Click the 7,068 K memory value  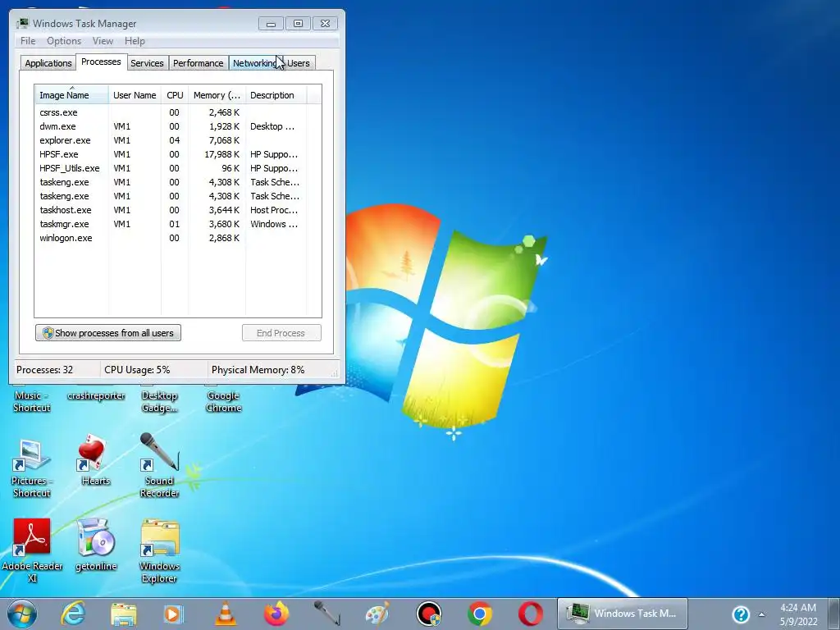pyautogui.click(x=224, y=140)
